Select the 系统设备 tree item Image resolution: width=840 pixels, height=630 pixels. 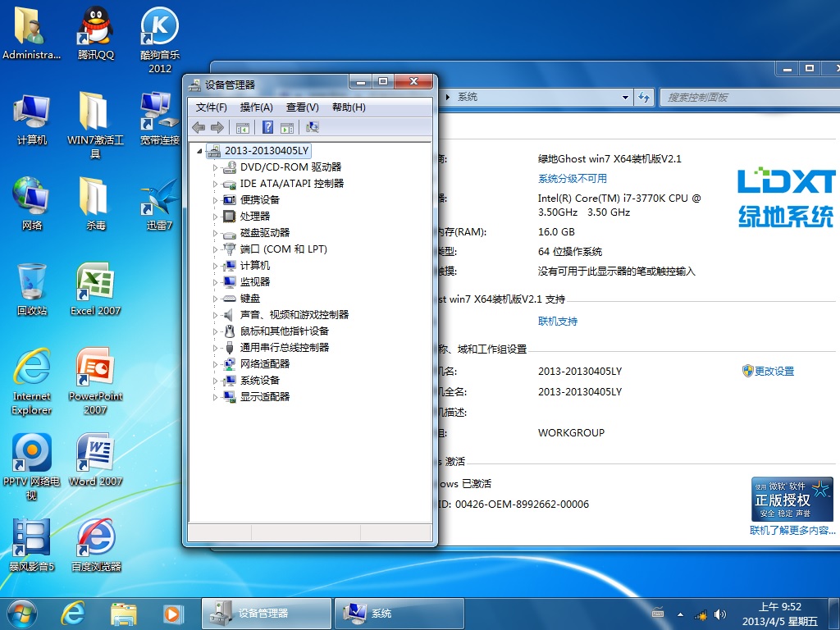tap(260, 381)
